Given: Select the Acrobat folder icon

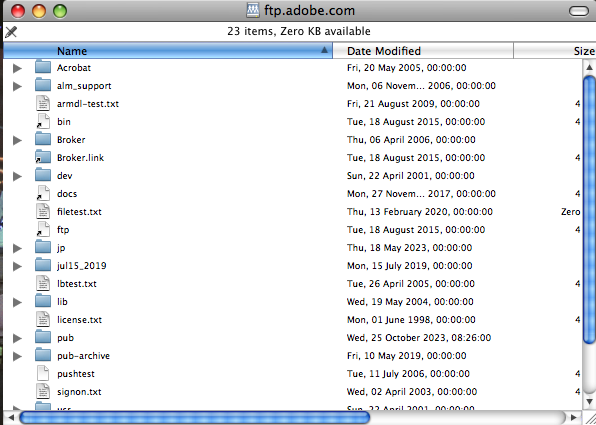Looking at the screenshot, I should (43, 67).
